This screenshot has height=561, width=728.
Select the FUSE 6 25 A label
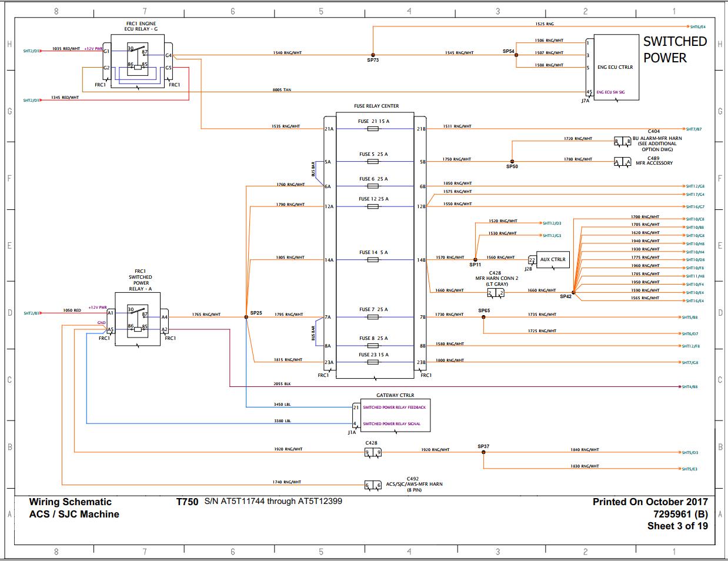pyautogui.click(x=373, y=179)
